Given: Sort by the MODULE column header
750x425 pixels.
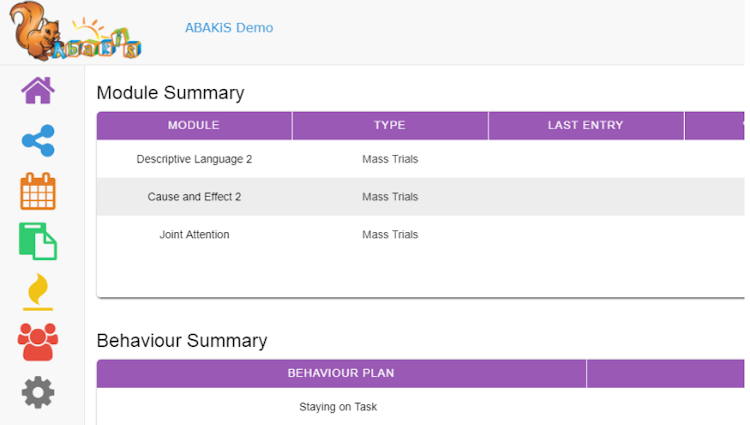Looking at the screenshot, I should [x=194, y=126].
